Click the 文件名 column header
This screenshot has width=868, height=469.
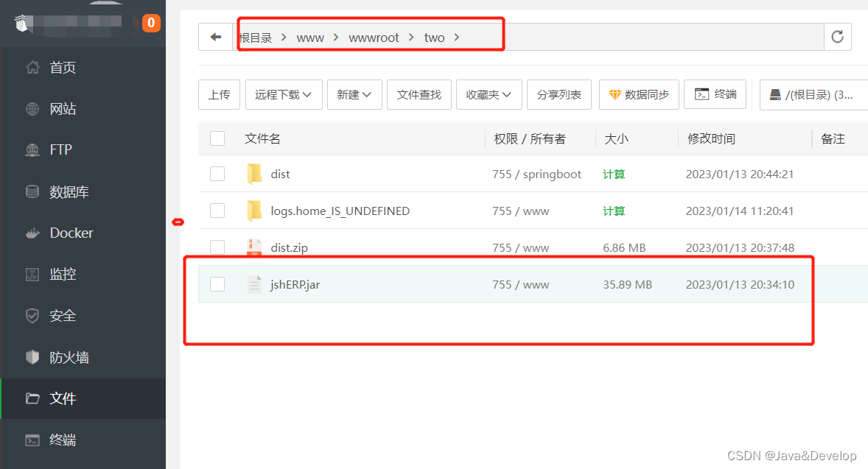pyautogui.click(x=262, y=139)
